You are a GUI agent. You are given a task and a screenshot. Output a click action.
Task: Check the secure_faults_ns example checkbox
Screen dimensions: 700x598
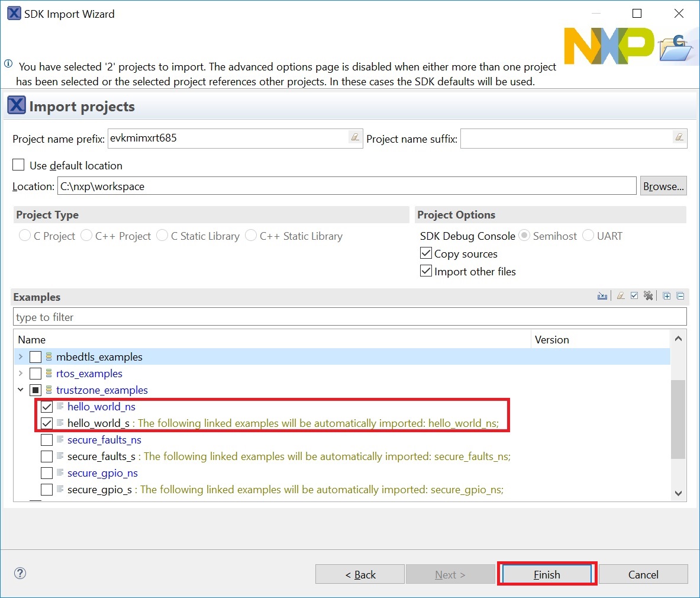click(x=47, y=440)
